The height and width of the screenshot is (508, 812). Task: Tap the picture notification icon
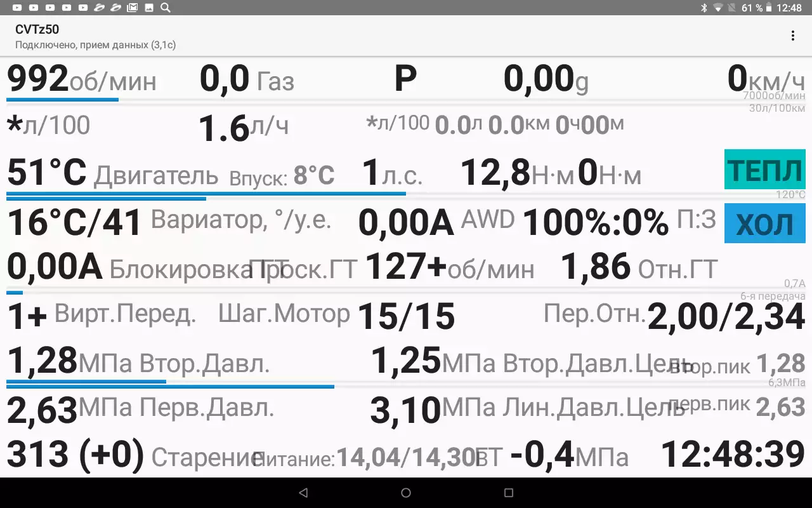[148, 8]
